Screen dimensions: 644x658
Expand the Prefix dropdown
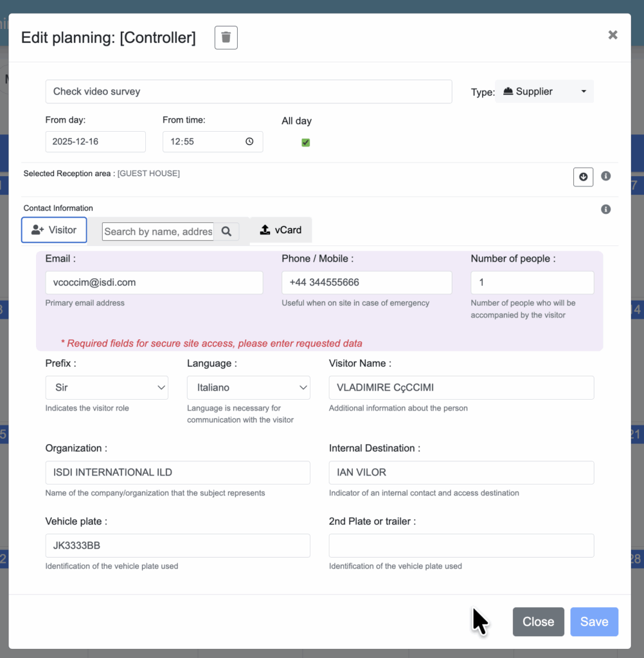[107, 387]
